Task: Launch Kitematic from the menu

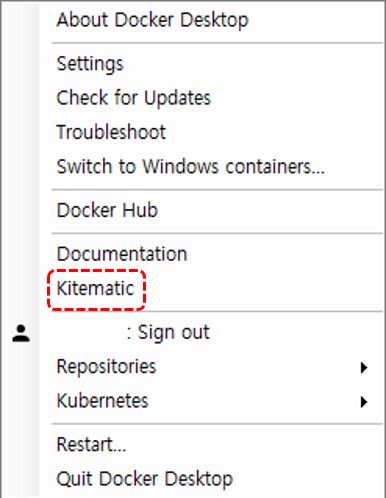Action: 95,288
